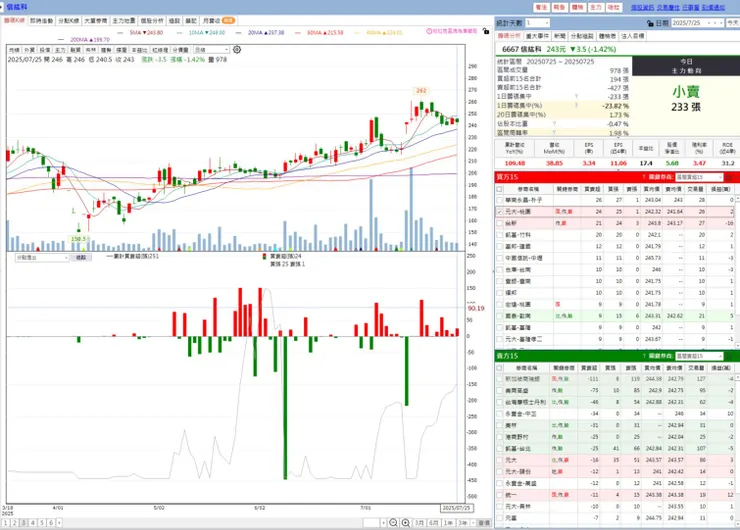Tick checkbox for 港商野村 seller row

pos(499,437)
